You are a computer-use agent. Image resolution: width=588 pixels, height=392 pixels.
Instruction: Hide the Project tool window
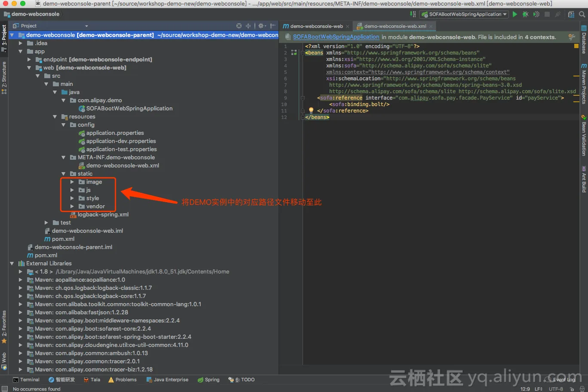point(273,26)
